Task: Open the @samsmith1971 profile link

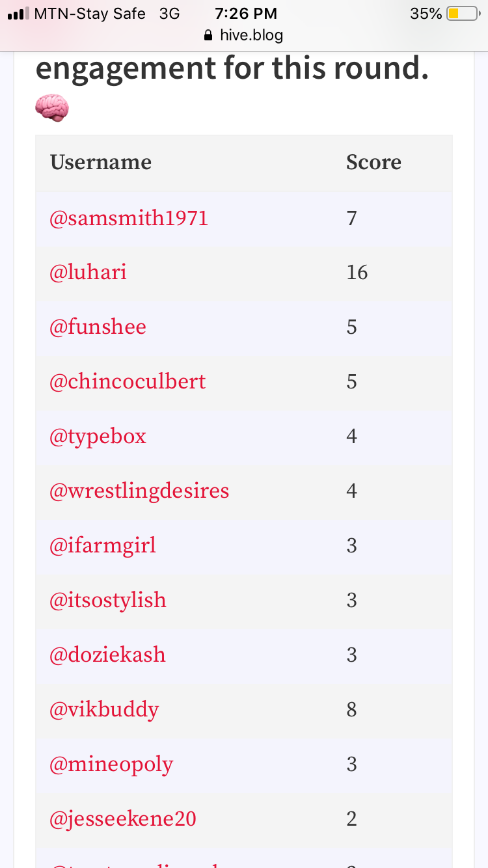Action: [129, 218]
